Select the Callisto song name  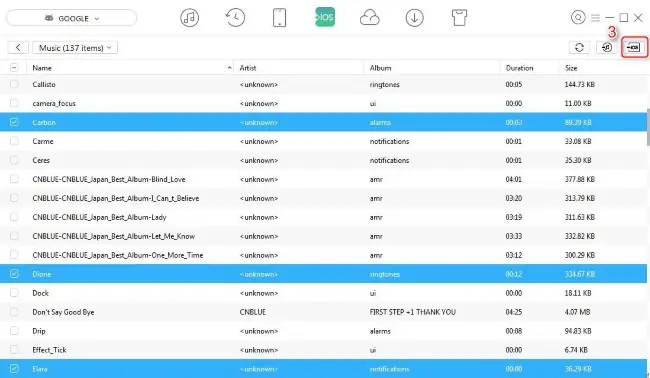click(x=44, y=84)
